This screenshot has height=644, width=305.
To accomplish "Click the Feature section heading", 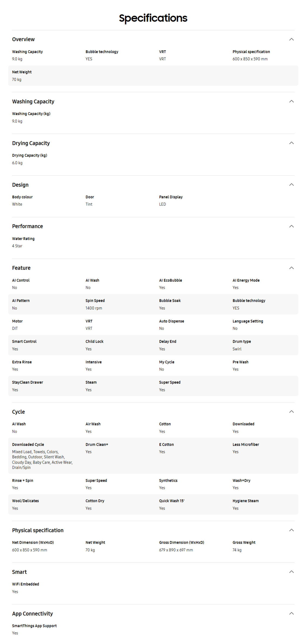I will [x=21, y=268].
